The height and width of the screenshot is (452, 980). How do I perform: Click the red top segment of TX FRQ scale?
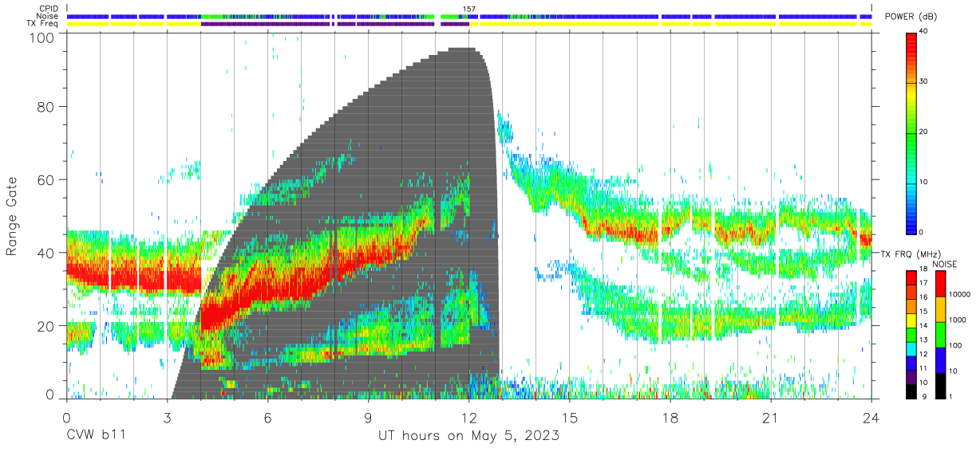point(911,276)
